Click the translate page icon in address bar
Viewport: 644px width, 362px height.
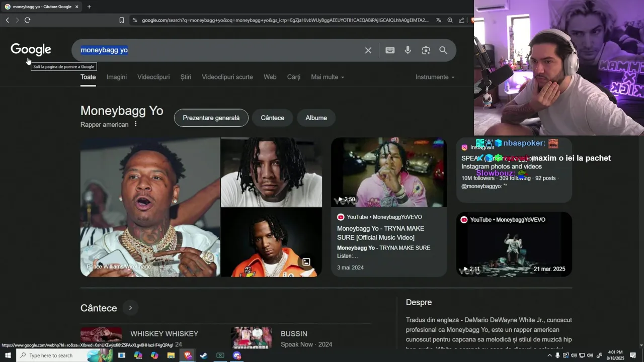439,20
